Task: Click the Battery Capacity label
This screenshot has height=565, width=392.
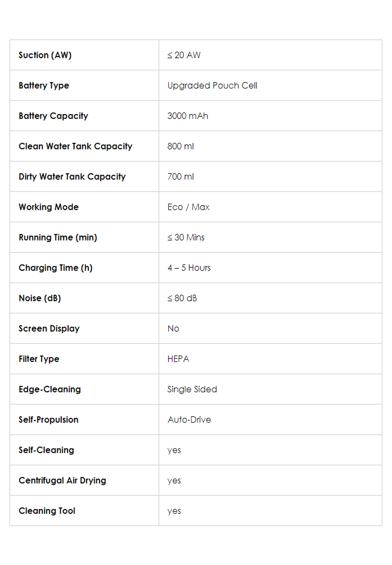Action: click(53, 116)
